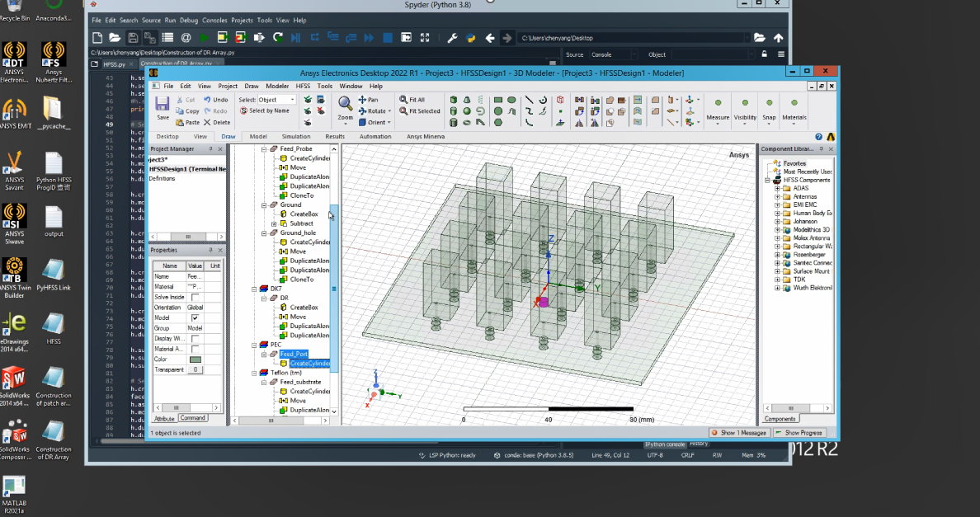Expand the ADAS component library folder
This screenshot has height=517, width=980.
coord(777,189)
